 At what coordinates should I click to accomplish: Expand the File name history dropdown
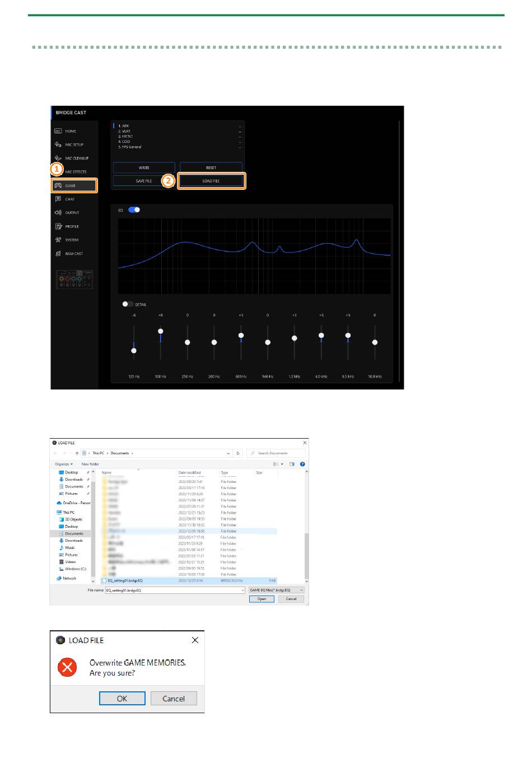tap(242, 590)
